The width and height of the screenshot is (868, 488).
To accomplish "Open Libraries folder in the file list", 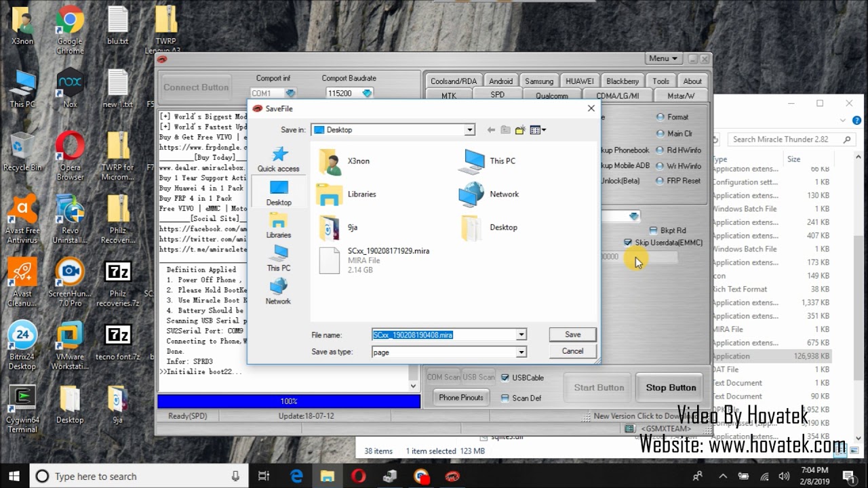I will [347, 195].
